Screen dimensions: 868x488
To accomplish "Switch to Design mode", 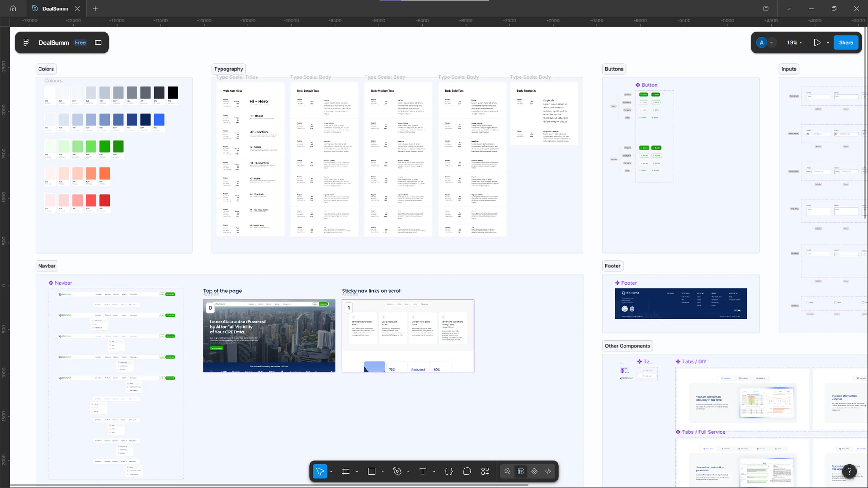I will 521,471.
